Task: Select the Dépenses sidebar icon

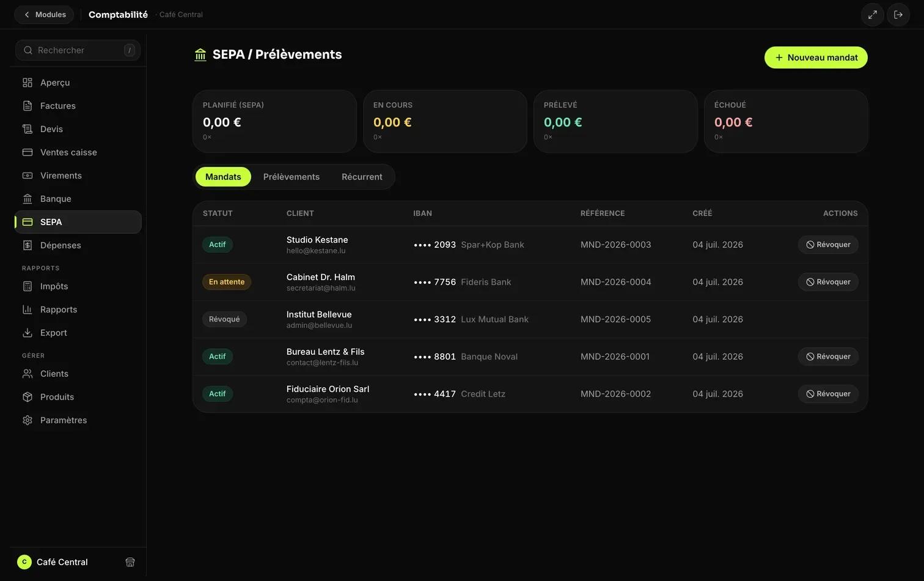Action: click(x=28, y=245)
